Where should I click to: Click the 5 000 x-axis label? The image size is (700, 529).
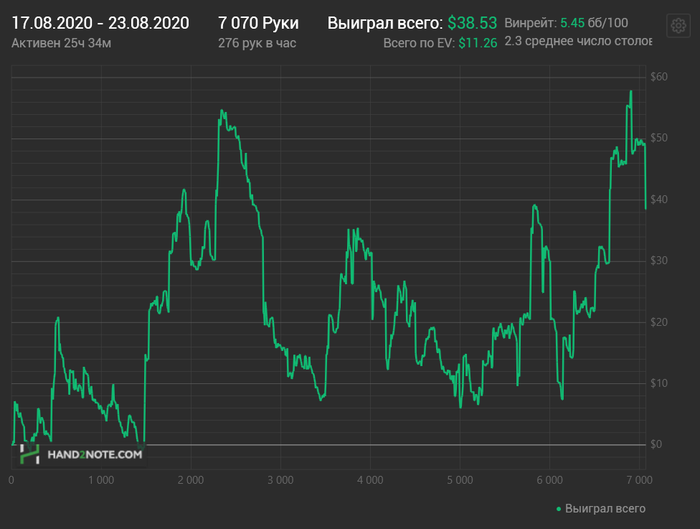[x=460, y=480]
